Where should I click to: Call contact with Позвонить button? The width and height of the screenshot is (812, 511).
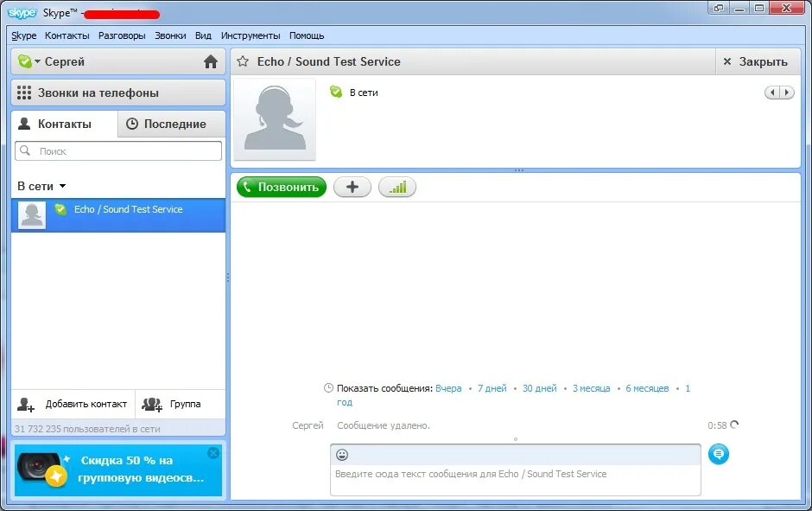coord(282,187)
